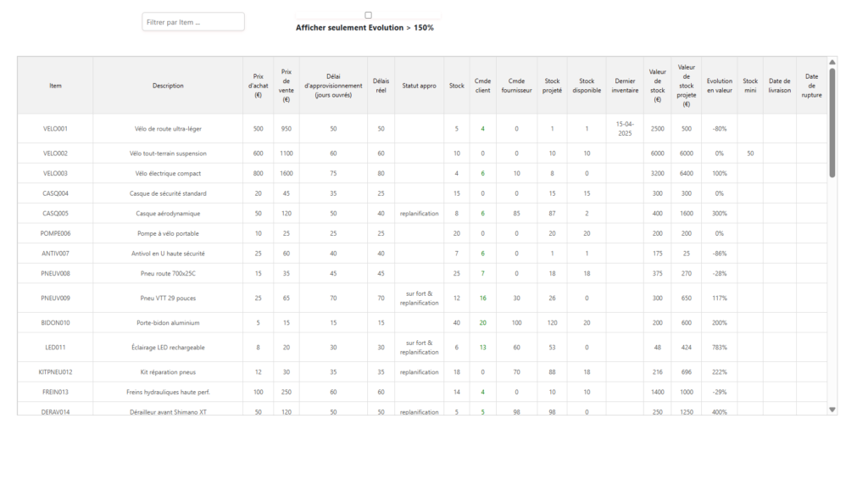Click the scrollbar down arrow
Viewport: 868px width, 480px height.
pos(832,410)
